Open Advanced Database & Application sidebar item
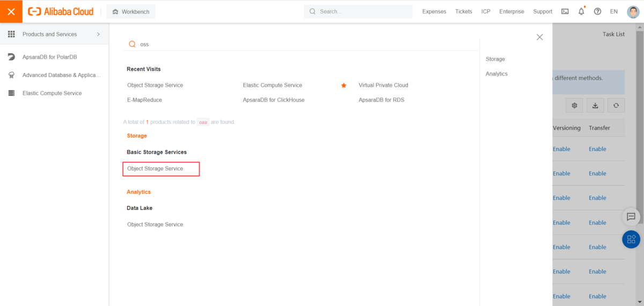The image size is (644, 306). (62, 75)
